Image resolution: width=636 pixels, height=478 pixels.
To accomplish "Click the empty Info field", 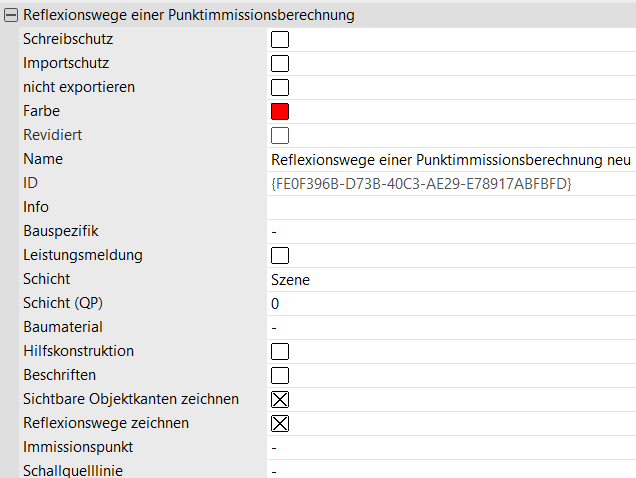I will [450, 207].
